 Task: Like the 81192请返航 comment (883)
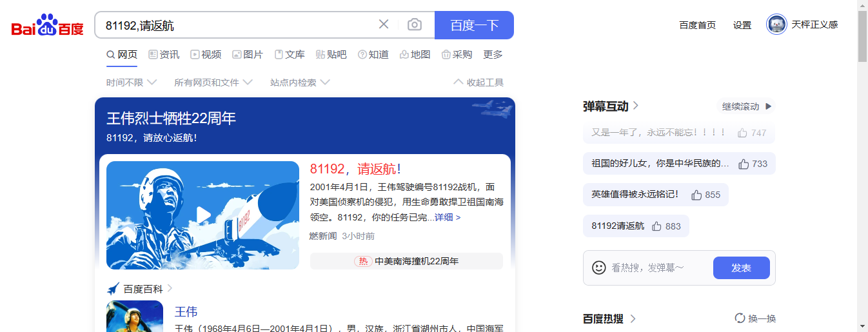[x=657, y=226]
